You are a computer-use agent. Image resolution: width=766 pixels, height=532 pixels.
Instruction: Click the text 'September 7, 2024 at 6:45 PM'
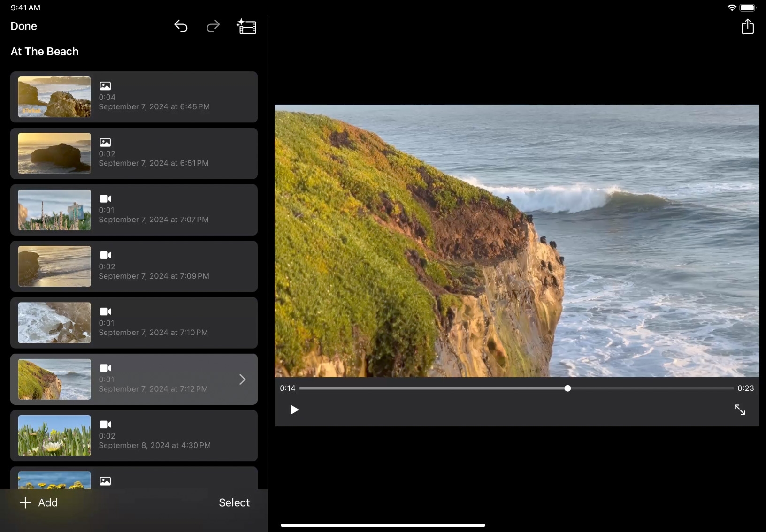tap(154, 107)
